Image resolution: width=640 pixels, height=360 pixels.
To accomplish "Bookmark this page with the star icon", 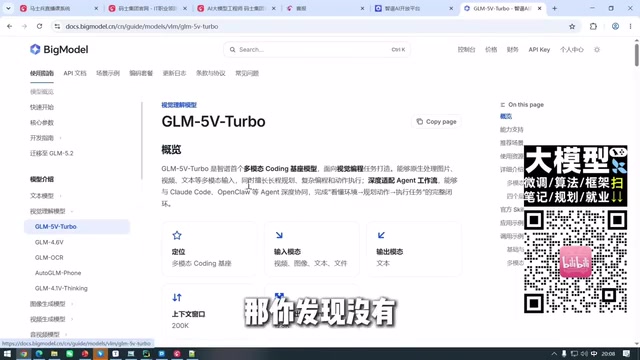I will [x=572, y=27].
